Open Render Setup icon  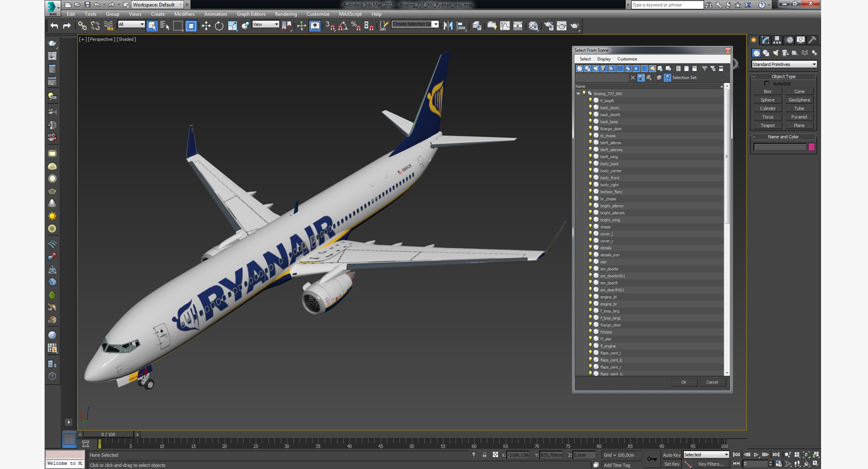click(548, 26)
